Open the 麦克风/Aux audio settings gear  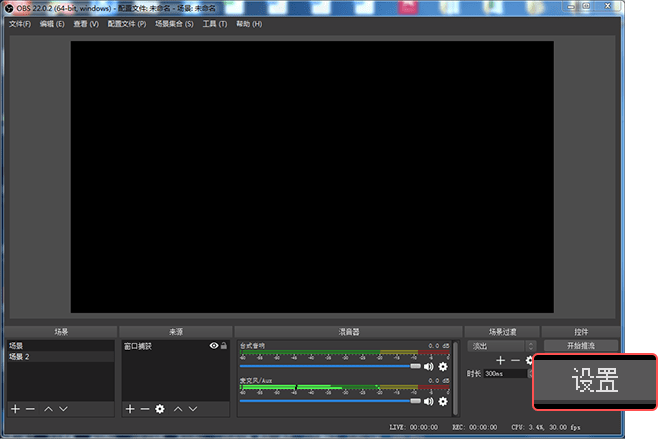tap(443, 402)
